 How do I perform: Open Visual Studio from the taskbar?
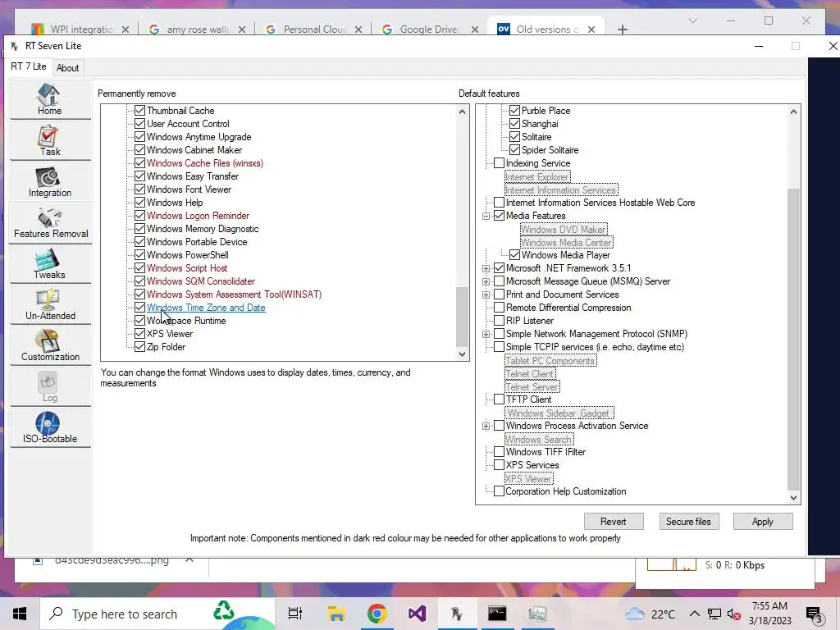[x=417, y=614]
